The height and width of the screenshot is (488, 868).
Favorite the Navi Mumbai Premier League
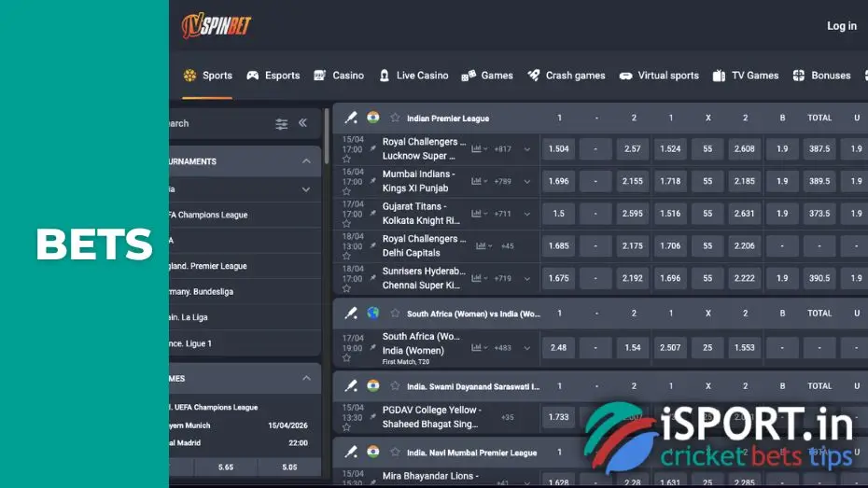pos(395,452)
